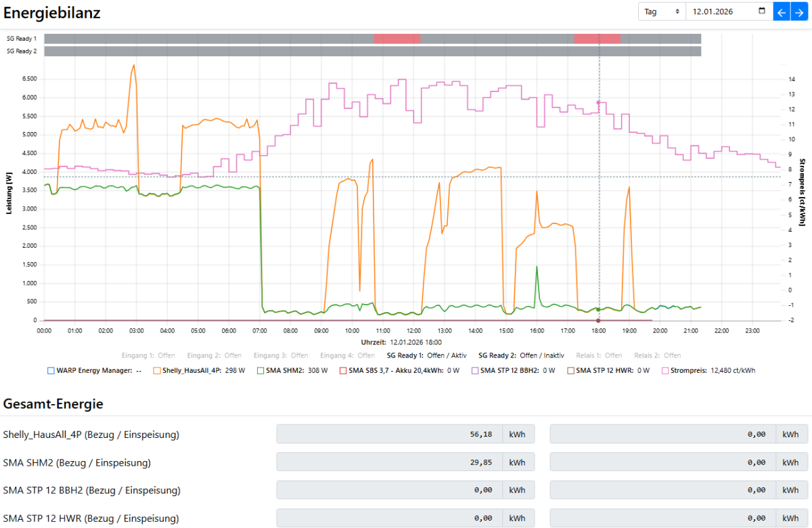
Task: Toggle SMA STP 12 BBH2 legend entry
Action: [x=475, y=371]
